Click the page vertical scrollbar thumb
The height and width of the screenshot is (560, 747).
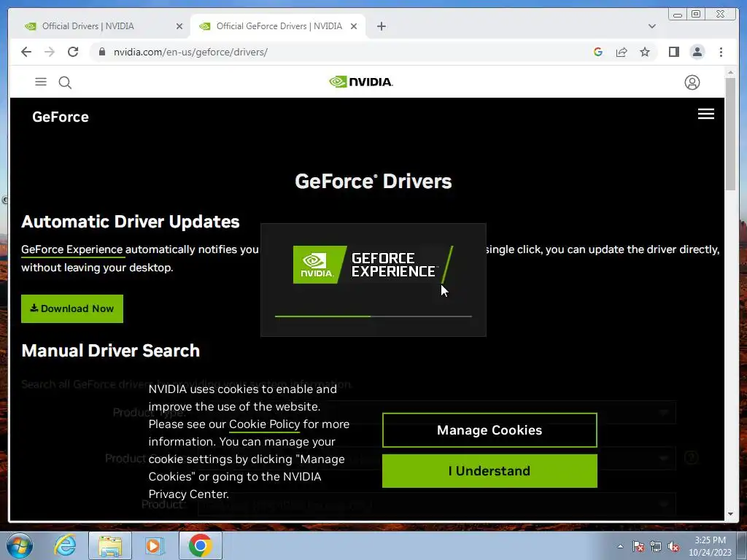[x=730, y=134]
